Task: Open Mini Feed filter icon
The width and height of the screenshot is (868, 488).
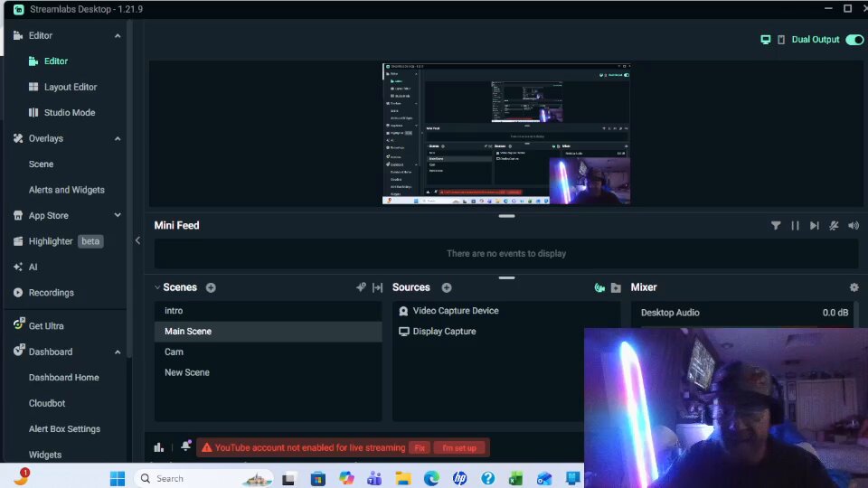Action: click(x=776, y=226)
